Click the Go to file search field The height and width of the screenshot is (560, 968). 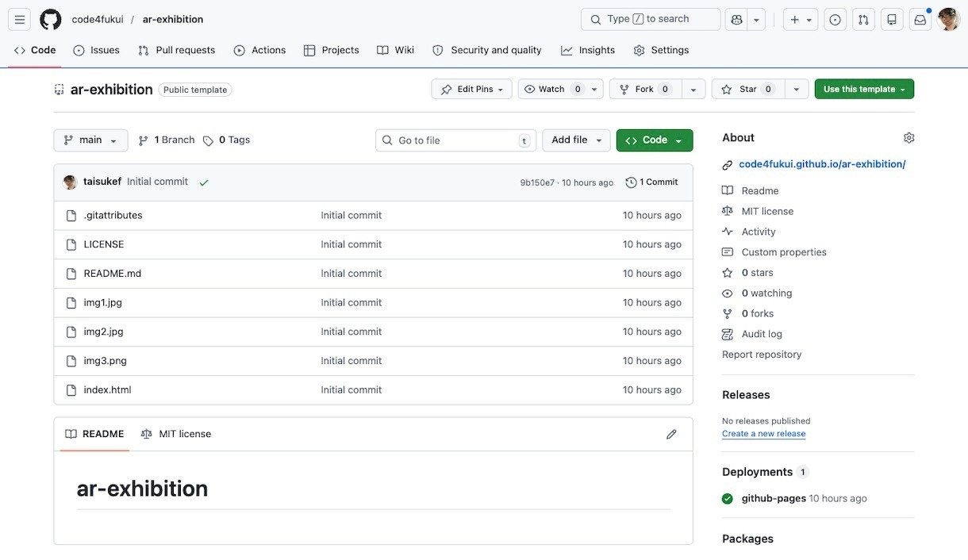(x=456, y=140)
